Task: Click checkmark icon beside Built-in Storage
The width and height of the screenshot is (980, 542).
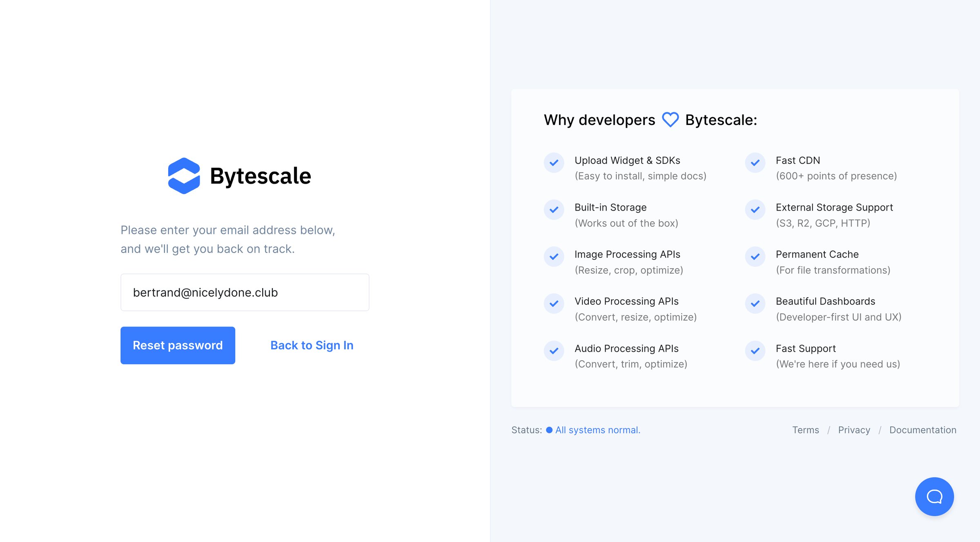Action: coord(554,209)
